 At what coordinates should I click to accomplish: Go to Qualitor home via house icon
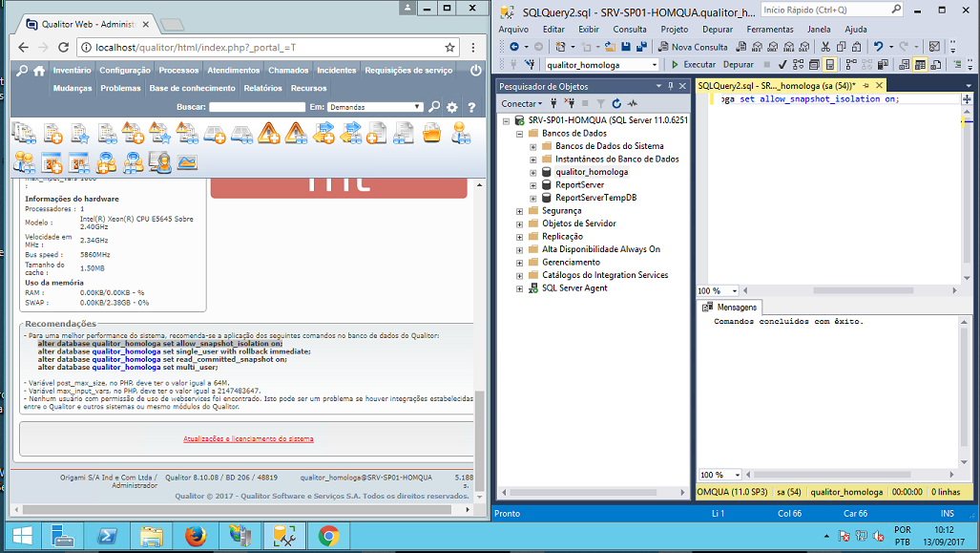[x=39, y=71]
